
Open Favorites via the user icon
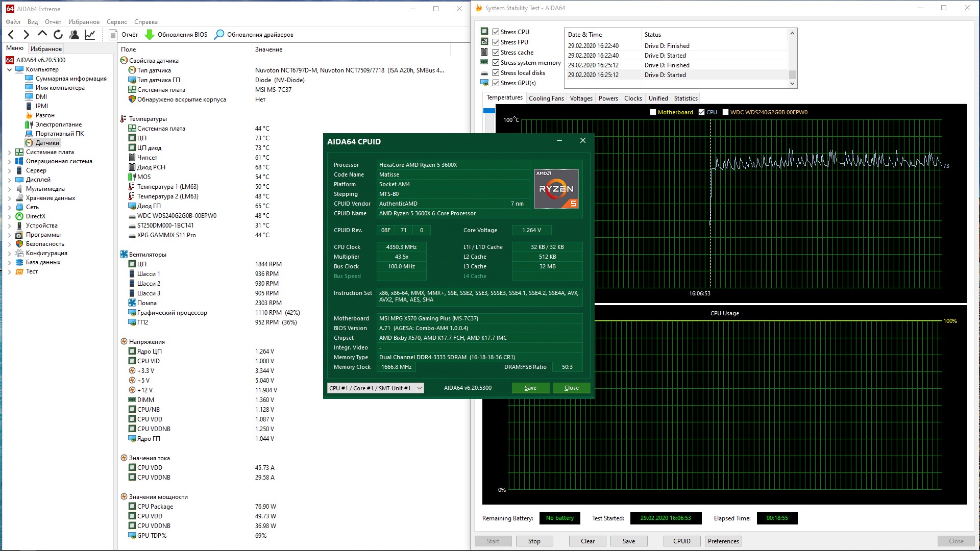coord(74,35)
